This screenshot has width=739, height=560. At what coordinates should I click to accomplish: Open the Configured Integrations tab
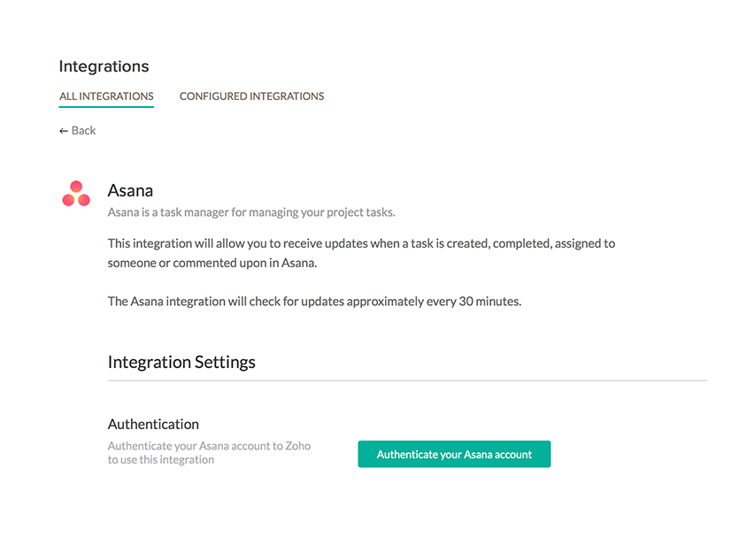coord(251,96)
